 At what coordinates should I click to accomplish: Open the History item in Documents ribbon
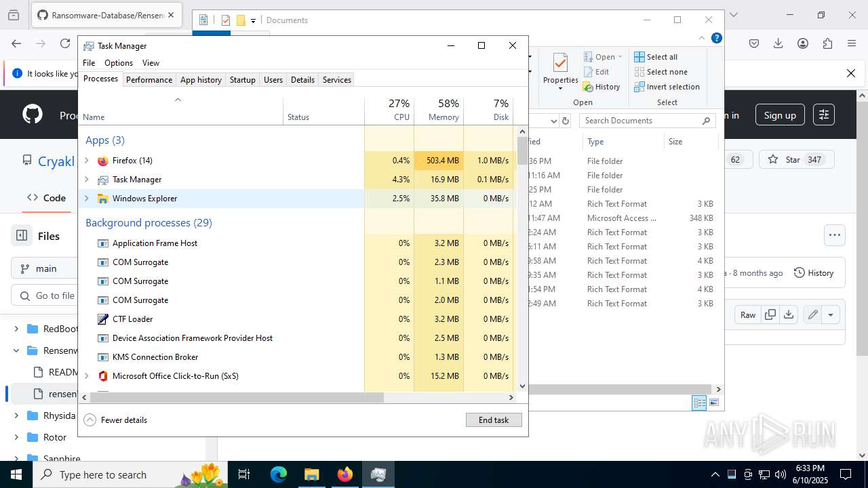coord(601,87)
